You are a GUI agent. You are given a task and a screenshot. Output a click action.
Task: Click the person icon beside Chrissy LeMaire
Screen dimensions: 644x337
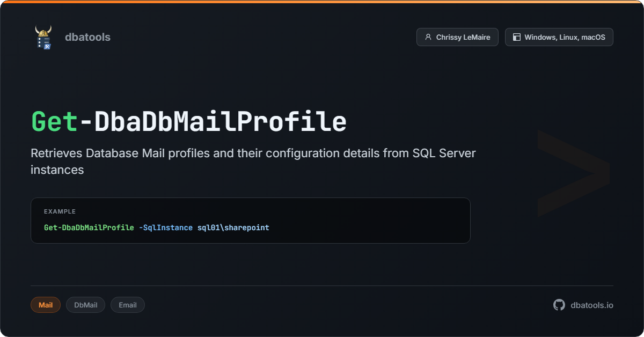[428, 37]
